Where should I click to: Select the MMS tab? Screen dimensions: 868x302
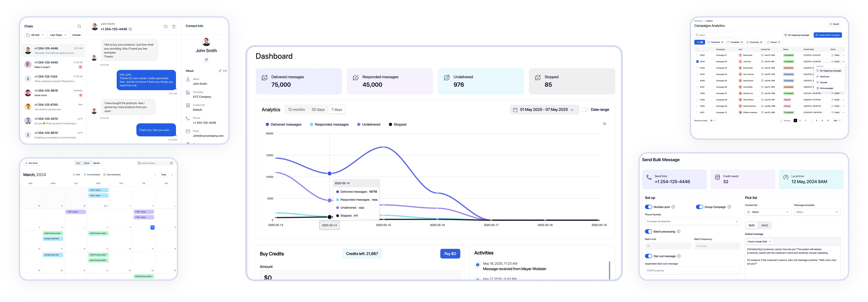765,226
